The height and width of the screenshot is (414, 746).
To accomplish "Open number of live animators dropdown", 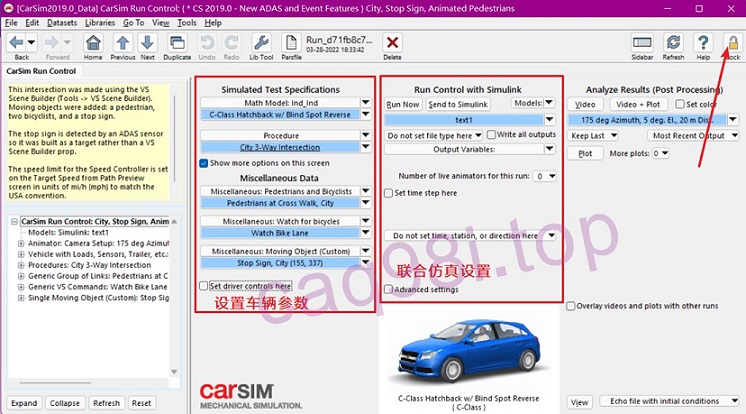I will click(x=544, y=176).
